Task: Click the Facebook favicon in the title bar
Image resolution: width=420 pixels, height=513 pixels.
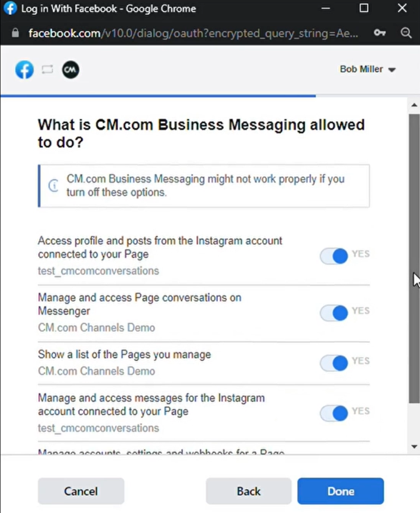Action: [10, 9]
